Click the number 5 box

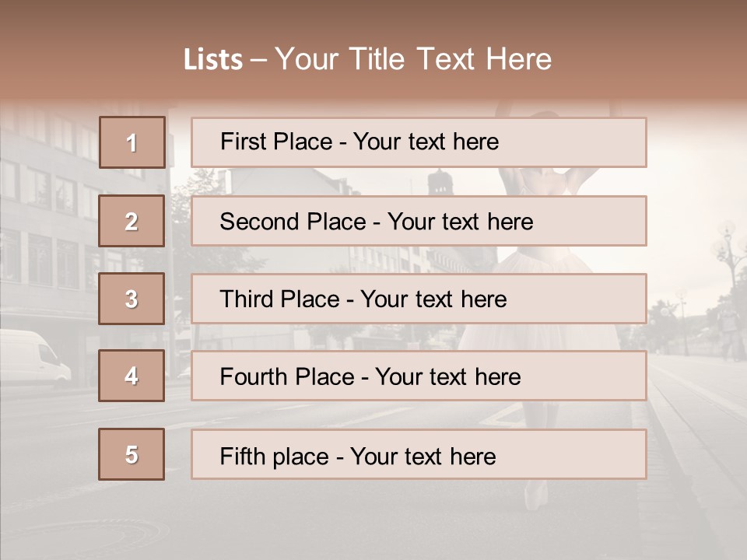coord(132,454)
